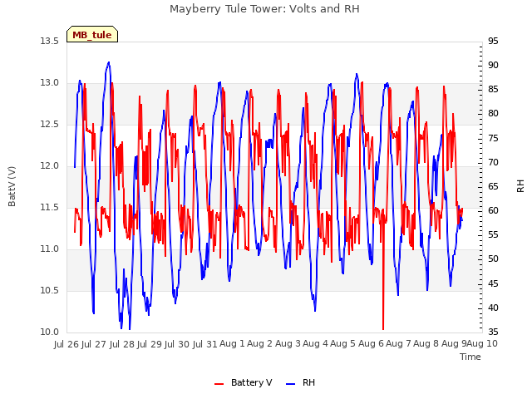Click the RH right axis label
532x399 pixels.
tap(520, 186)
